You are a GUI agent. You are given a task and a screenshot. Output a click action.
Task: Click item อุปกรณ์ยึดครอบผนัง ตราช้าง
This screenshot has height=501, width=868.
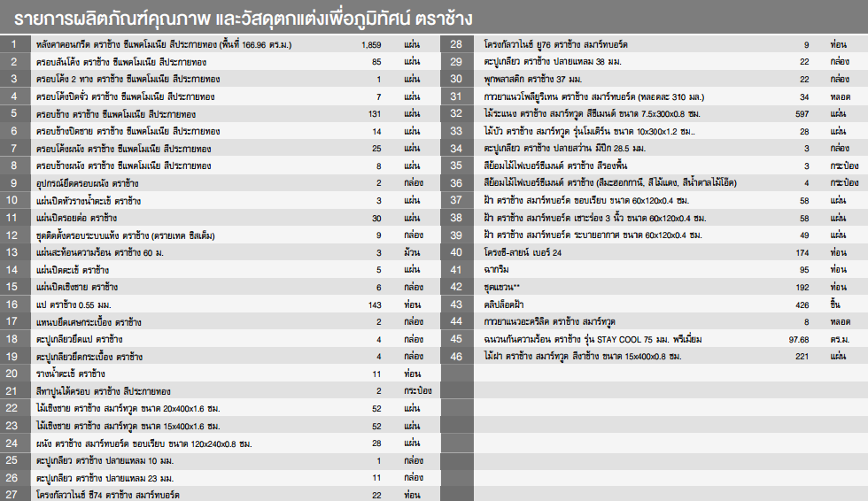pyautogui.click(x=88, y=183)
